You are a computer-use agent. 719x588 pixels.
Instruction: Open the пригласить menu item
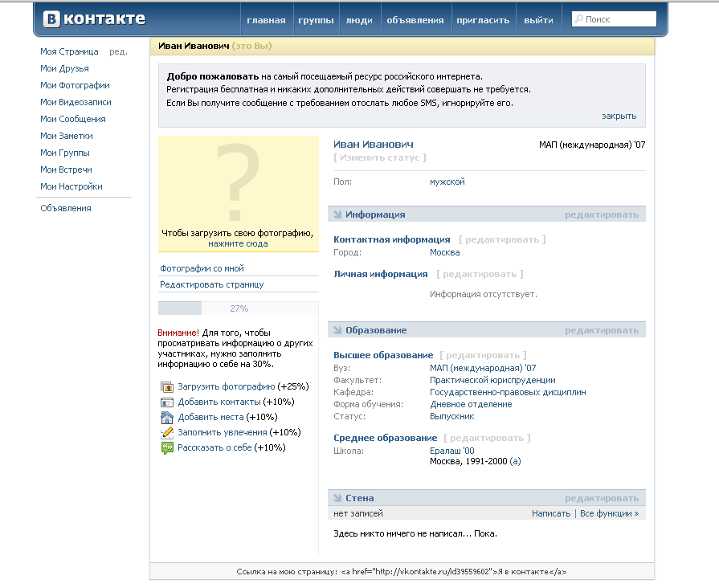[x=483, y=20]
